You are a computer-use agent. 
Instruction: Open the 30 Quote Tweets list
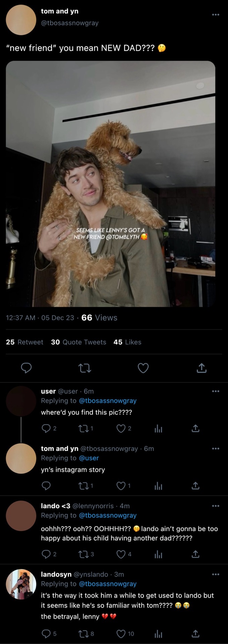coord(78,342)
